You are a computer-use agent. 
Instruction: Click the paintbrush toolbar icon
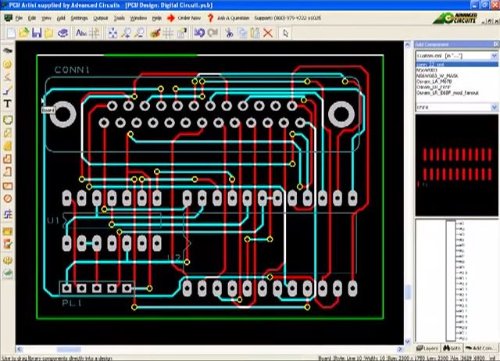pos(155,33)
